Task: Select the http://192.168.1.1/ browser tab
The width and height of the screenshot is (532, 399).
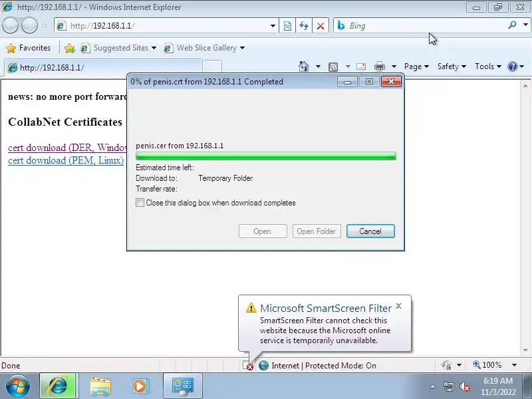Action: click(x=103, y=67)
